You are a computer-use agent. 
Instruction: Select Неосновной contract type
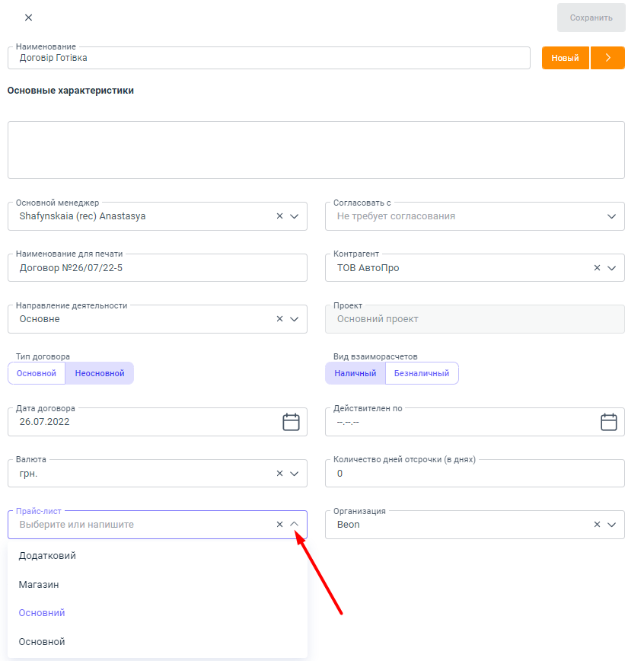tap(100, 373)
